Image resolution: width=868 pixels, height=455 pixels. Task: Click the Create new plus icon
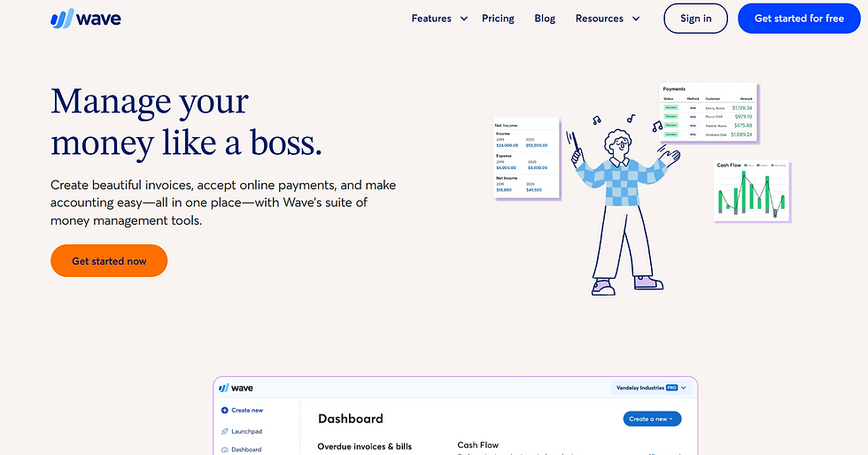click(225, 410)
